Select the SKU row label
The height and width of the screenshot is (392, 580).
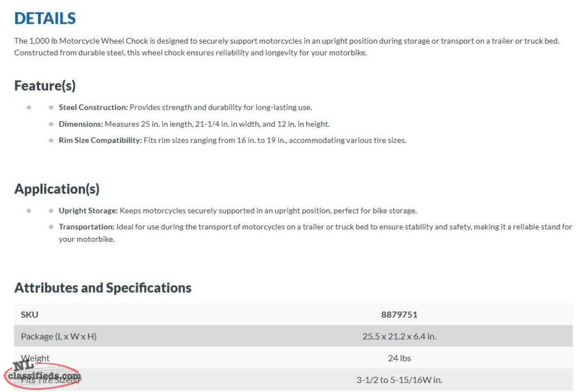[x=29, y=315]
